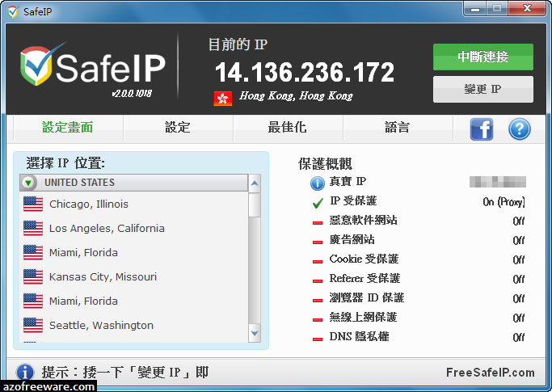Click the US flag beside Seattle, Washington
Image resolution: width=552 pixels, height=392 pixels.
33,325
